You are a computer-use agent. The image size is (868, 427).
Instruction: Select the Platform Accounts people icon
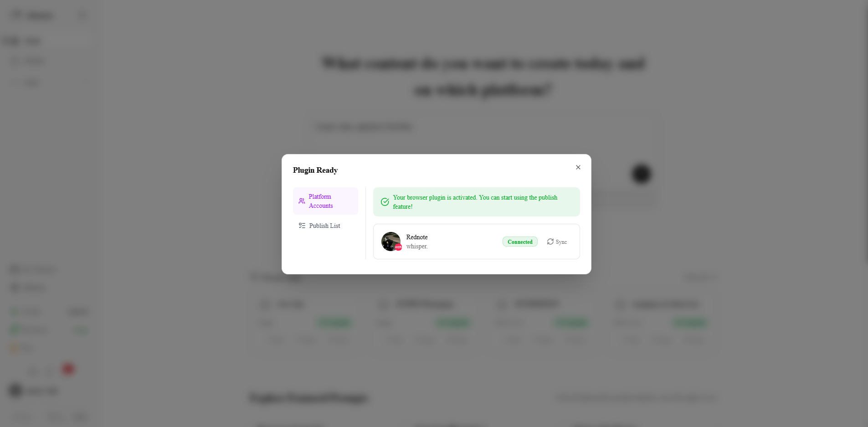click(302, 201)
